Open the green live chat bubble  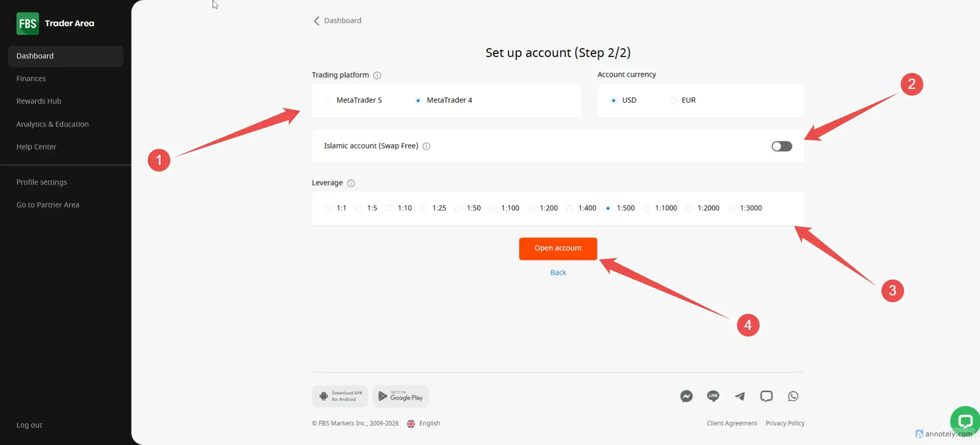(x=965, y=421)
